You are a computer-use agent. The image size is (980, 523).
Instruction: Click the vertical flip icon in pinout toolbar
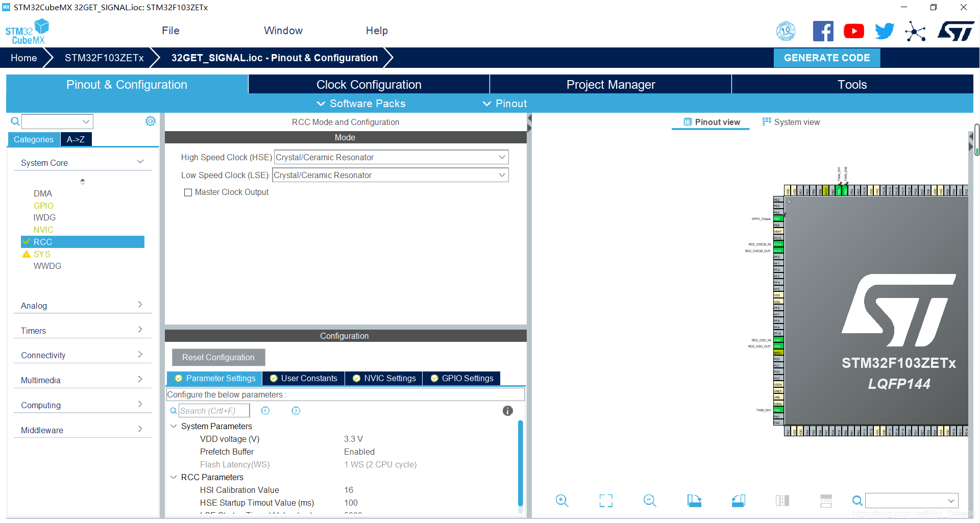coord(826,501)
